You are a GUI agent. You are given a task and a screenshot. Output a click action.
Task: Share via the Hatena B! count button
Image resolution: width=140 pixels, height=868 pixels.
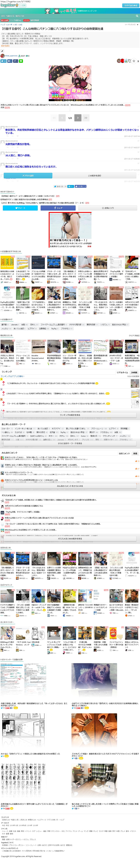tap(10, 61)
